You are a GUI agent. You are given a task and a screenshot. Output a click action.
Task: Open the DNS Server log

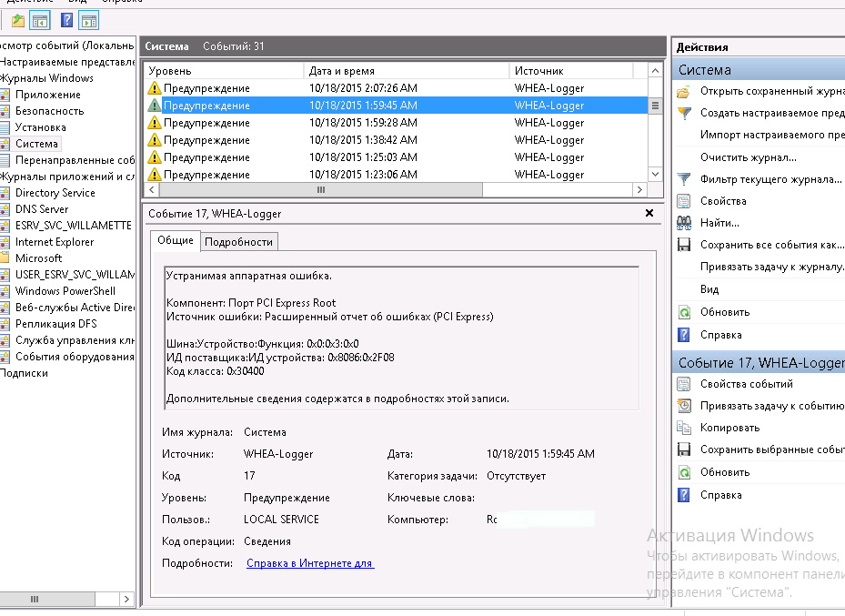[x=42, y=209]
